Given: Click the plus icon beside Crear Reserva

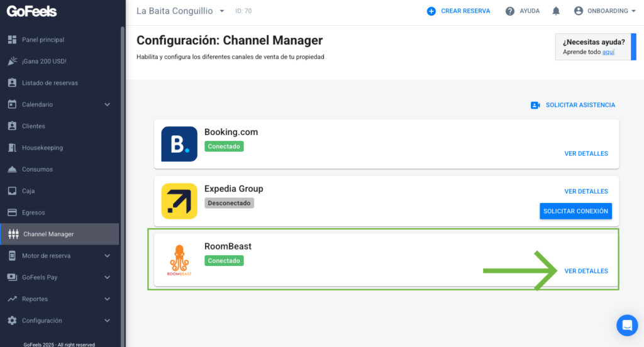Looking at the screenshot, I should click(431, 11).
